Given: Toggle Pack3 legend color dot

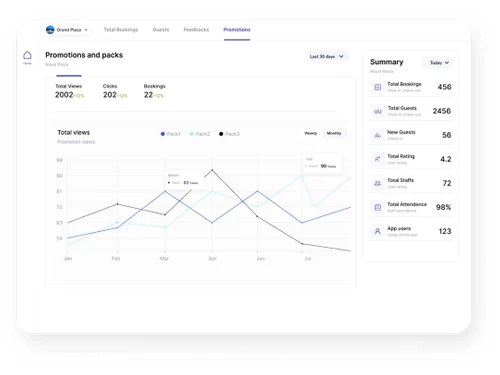Looking at the screenshot, I should click(x=221, y=134).
